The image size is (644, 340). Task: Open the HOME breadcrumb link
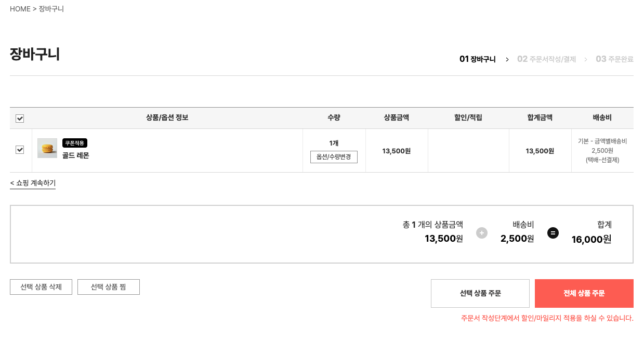click(x=19, y=8)
